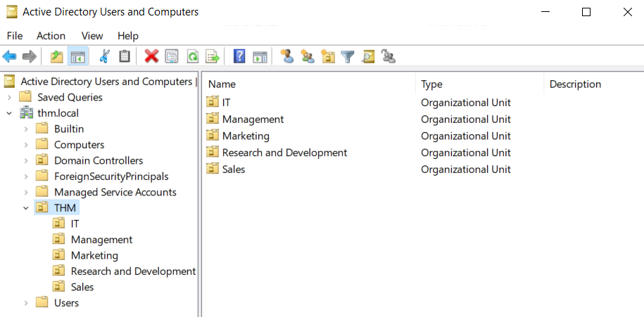644x317 pixels.
Task: Click the Refresh toolbar icon
Action: [x=192, y=57]
